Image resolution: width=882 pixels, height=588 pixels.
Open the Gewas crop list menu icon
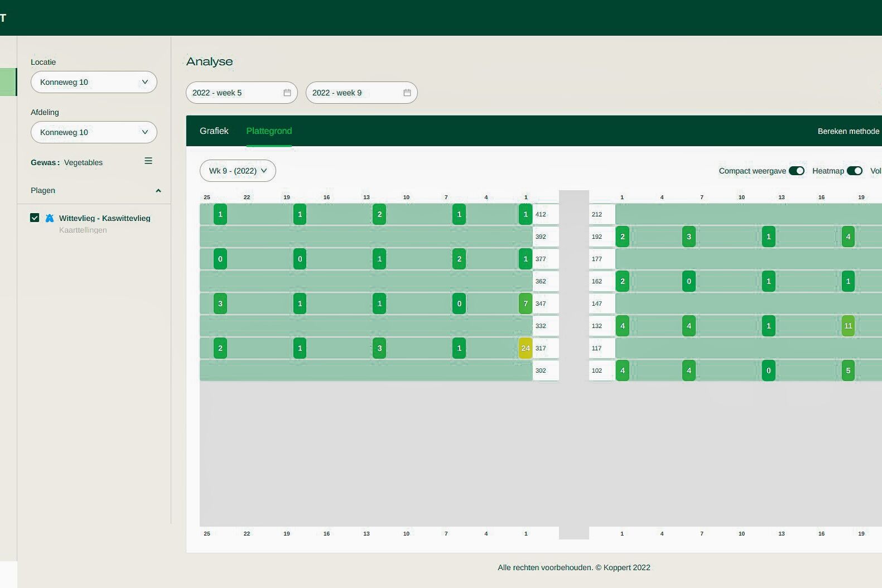(148, 161)
